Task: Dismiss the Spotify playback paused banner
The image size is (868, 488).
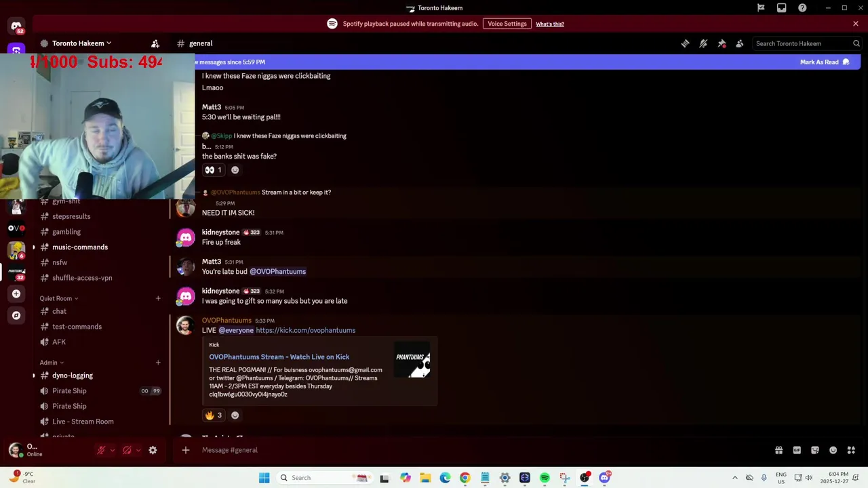Action: [856, 24]
